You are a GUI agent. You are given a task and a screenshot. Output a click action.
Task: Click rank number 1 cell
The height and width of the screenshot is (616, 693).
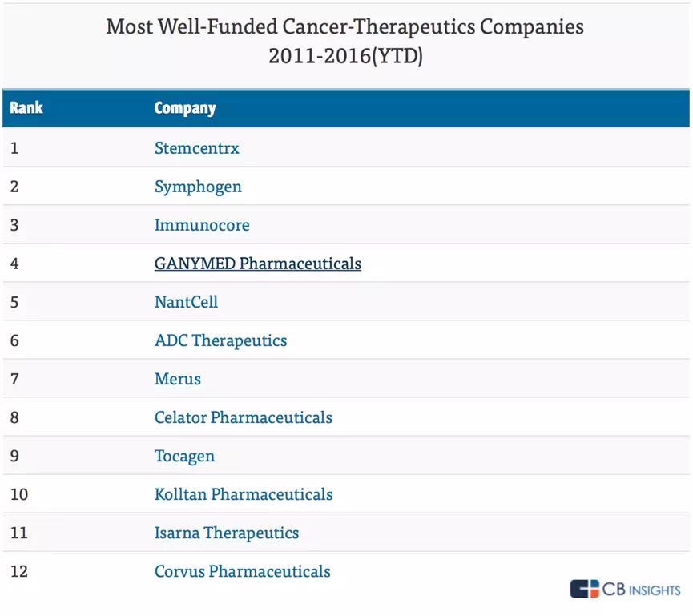coord(14,148)
